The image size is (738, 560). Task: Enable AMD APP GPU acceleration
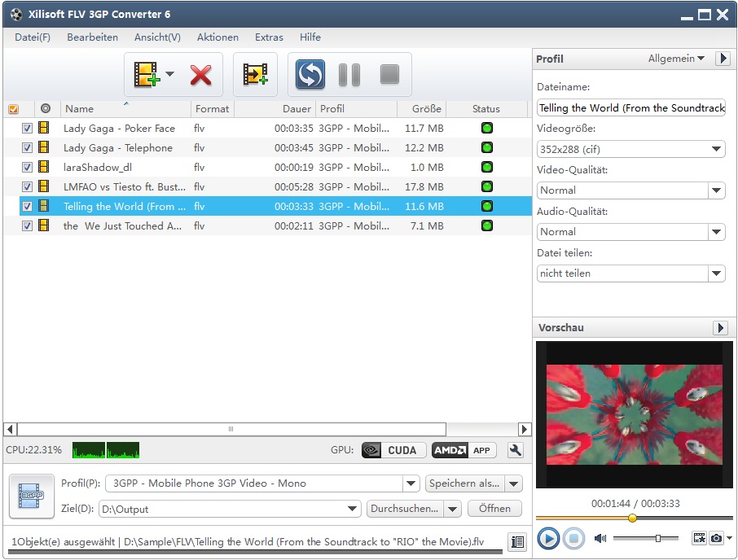pos(463,450)
